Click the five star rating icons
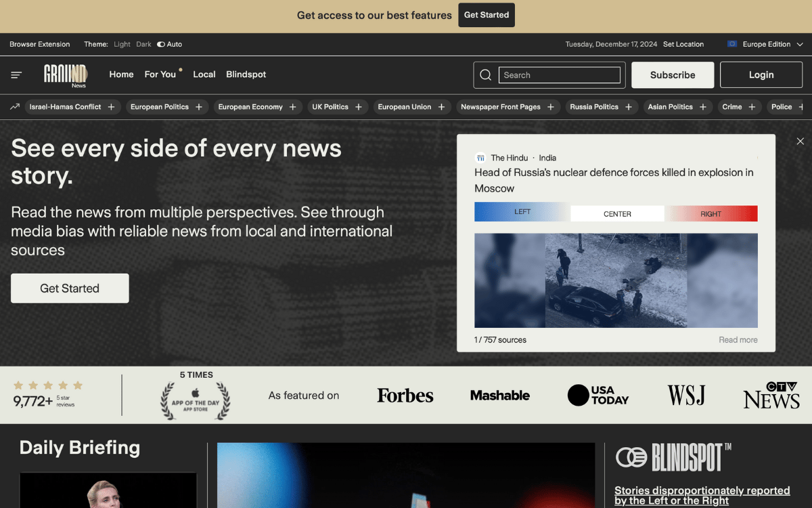Image resolution: width=812 pixels, height=508 pixels. pyautogui.click(x=48, y=385)
